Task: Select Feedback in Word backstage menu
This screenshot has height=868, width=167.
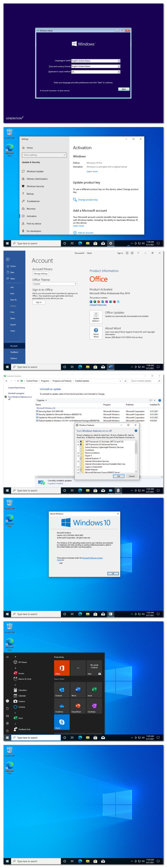Action: (14, 352)
